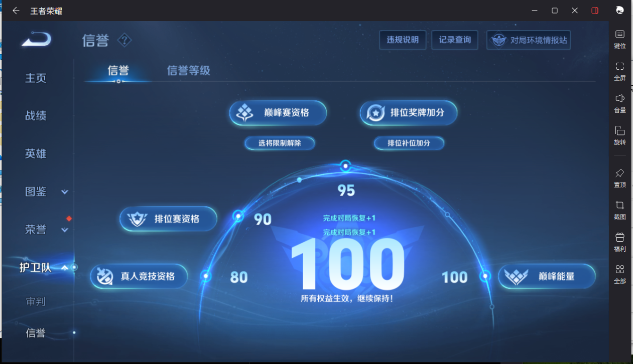Open the 信誉 help question mark icon
This screenshot has width=633, height=364.
click(x=124, y=40)
